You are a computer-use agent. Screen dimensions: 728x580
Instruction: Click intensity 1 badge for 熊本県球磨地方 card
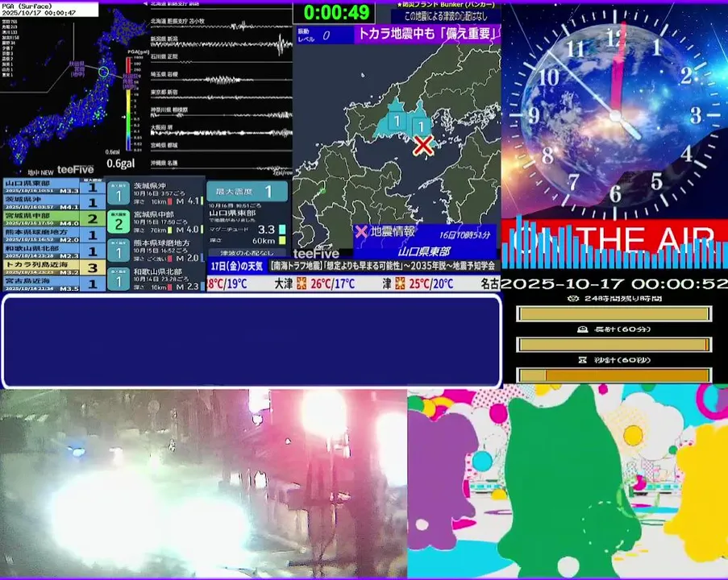pyautogui.click(x=119, y=251)
